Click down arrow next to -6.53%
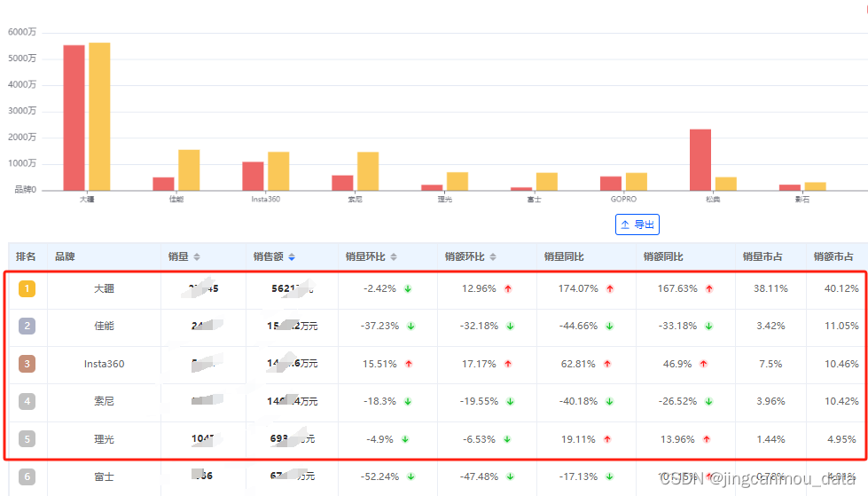 [507, 439]
